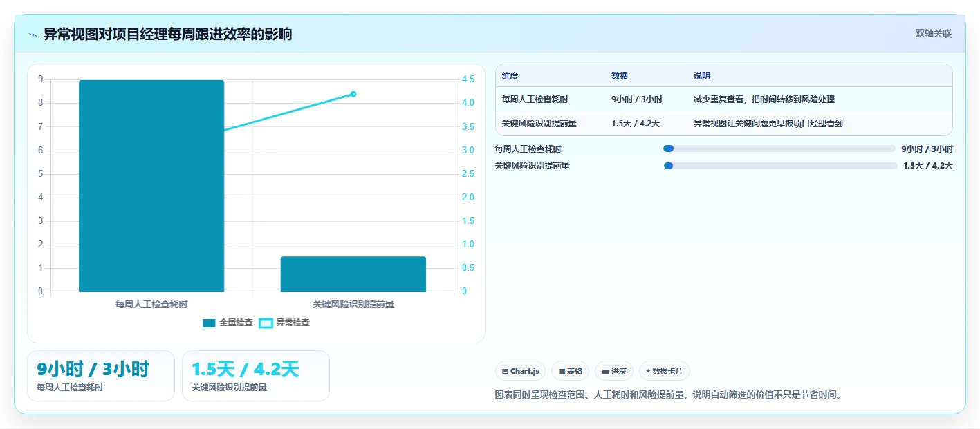The height and width of the screenshot is (429, 980).
Task: Toggle the 全量检查 legend swatch
Action: pyautogui.click(x=209, y=323)
